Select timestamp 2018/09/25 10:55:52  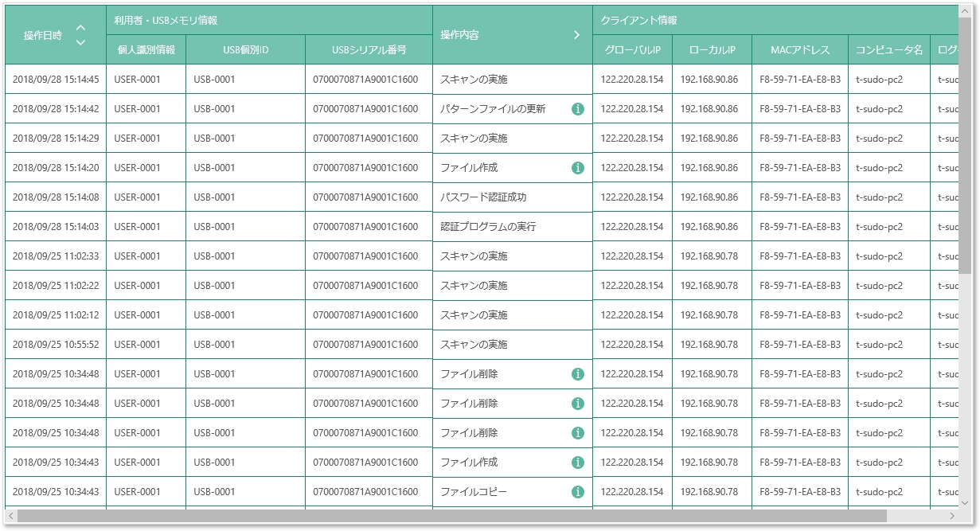56,345
